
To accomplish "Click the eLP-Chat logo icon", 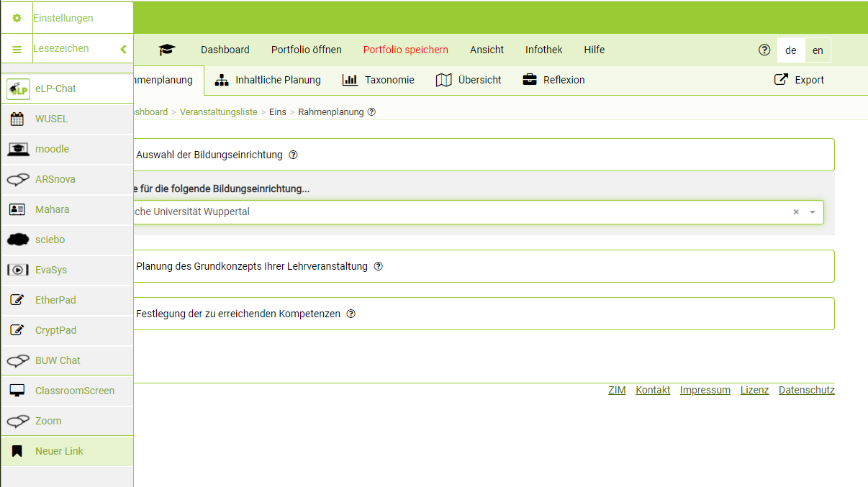I will pos(18,89).
